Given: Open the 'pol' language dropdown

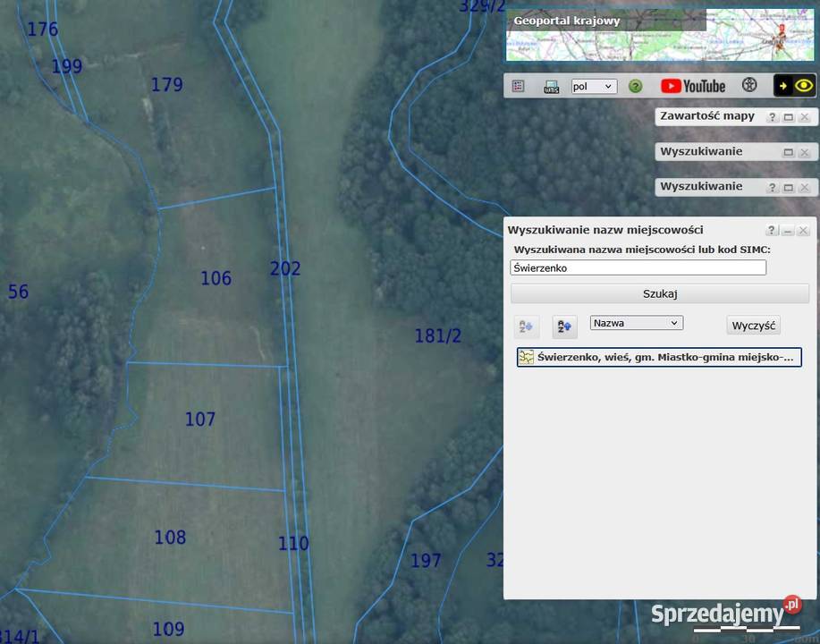Looking at the screenshot, I should coord(594,87).
